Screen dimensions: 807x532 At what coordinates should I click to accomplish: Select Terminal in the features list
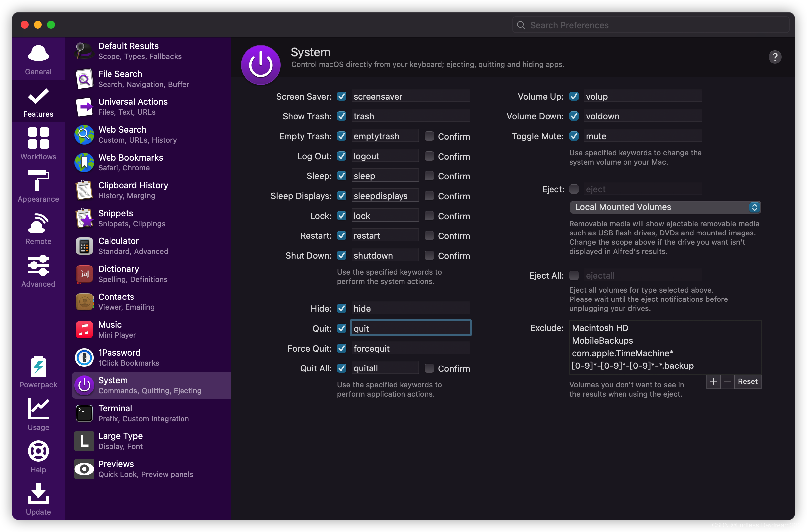pos(115,413)
